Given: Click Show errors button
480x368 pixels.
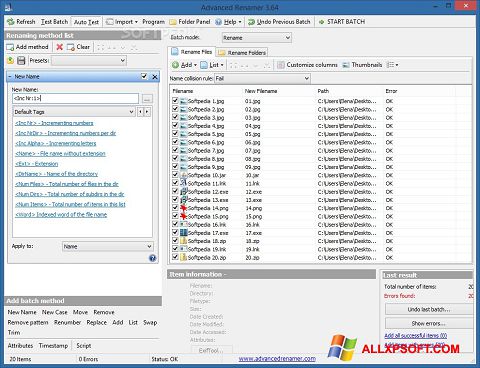Looking at the screenshot, I should click(x=429, y=323).
